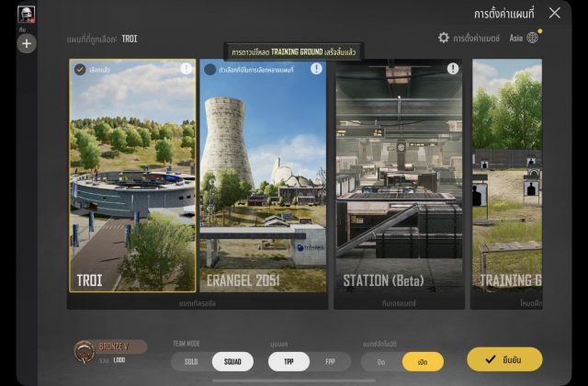Tap the Bronze V rank badge

(89, 352)
